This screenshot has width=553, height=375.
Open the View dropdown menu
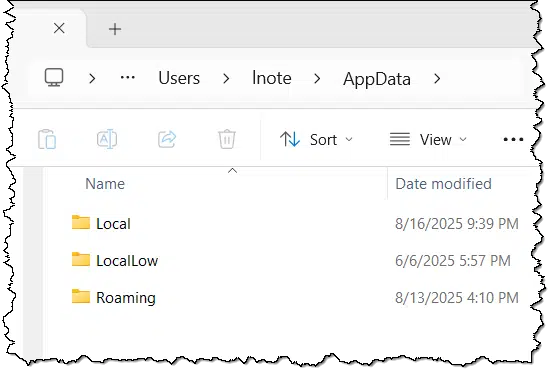428,140
